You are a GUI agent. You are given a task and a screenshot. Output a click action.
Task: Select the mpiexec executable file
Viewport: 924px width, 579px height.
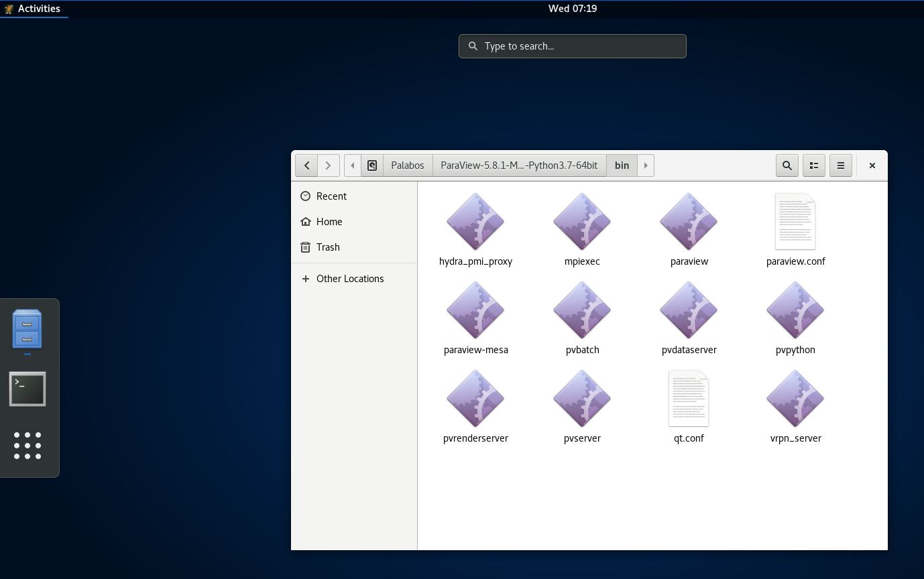click(x=582, y=222)
